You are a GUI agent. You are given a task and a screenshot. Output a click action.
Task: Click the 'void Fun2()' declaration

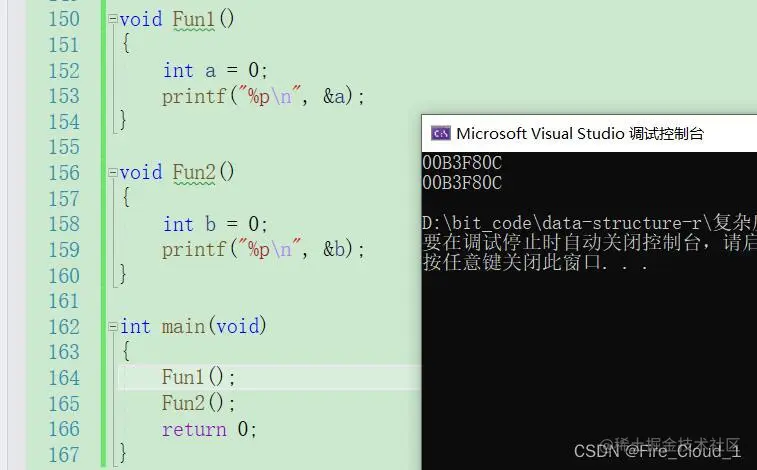[177, 173]
